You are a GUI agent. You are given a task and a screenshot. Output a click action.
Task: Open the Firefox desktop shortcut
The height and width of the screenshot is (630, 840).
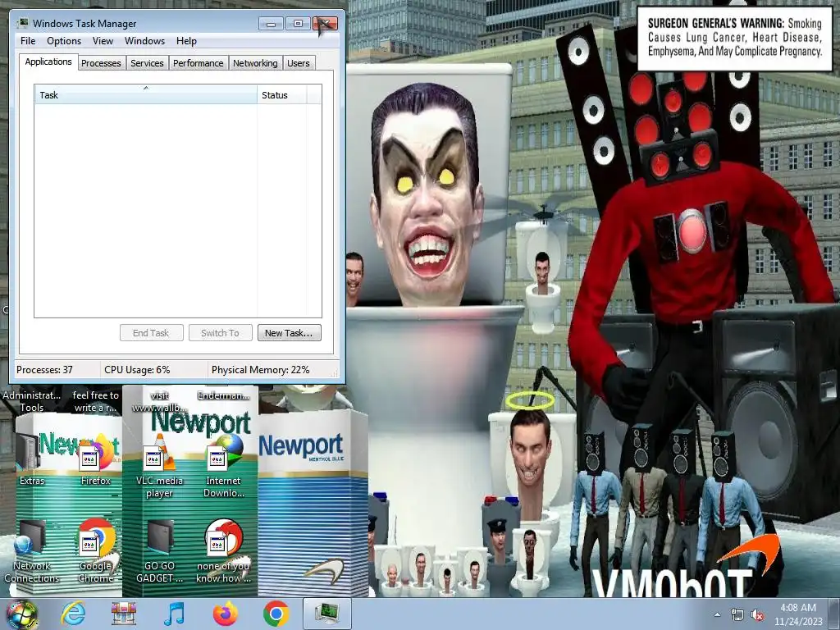(x=95, y=458)
